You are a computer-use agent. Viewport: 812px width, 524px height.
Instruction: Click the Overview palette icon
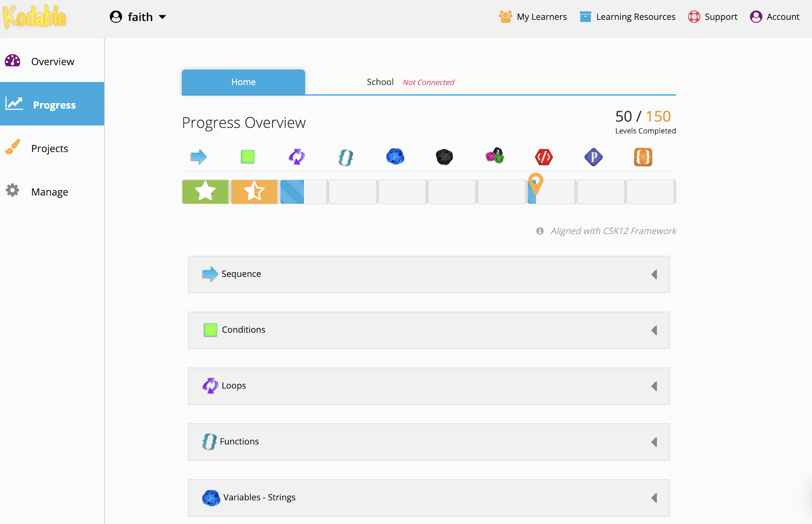[x=13, y=61]
